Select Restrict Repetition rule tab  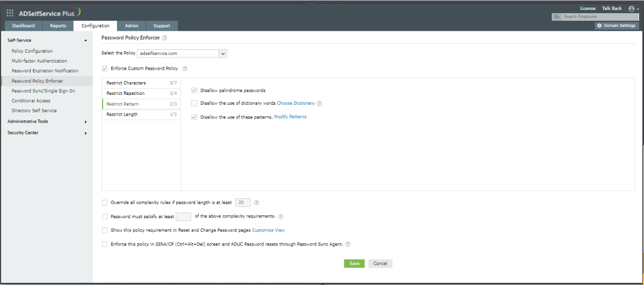pyautogui.click(x=141, y=93)
